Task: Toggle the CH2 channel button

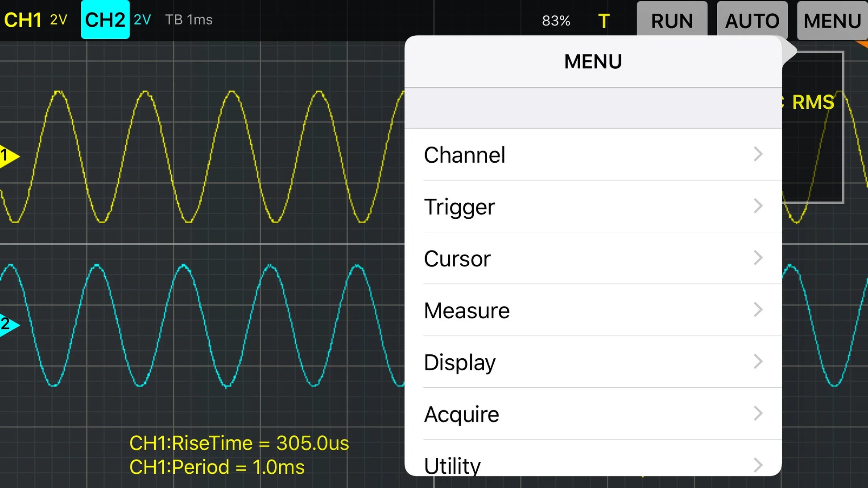Action: (x=105, y=20)
